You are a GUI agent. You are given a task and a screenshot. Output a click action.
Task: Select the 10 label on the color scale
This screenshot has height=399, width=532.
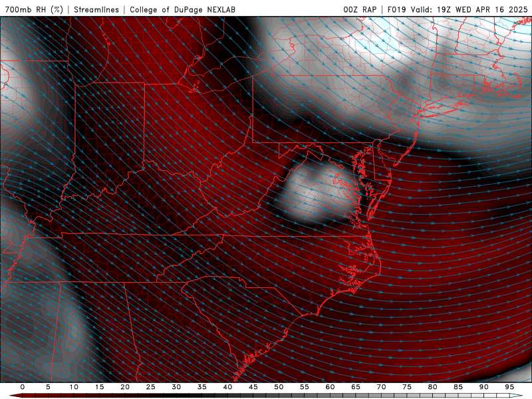coord(74,387)
